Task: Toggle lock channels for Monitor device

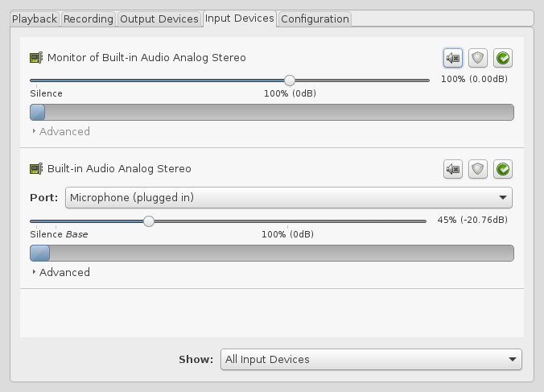Action: pyautogui.click(x=478, y=58)
